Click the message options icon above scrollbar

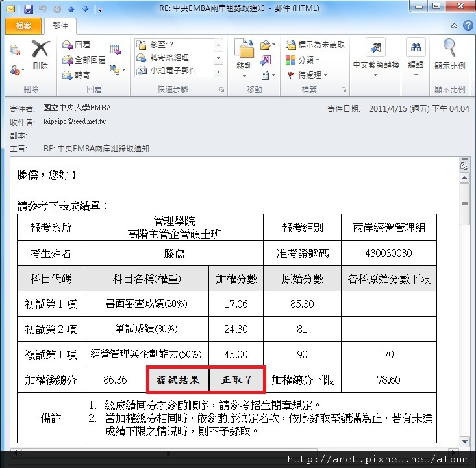click(464, 166)
